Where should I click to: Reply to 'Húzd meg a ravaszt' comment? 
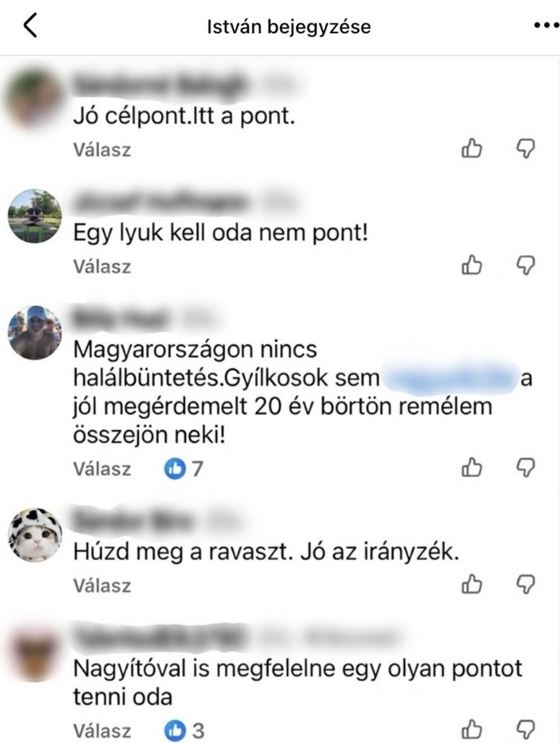point(102,586)
